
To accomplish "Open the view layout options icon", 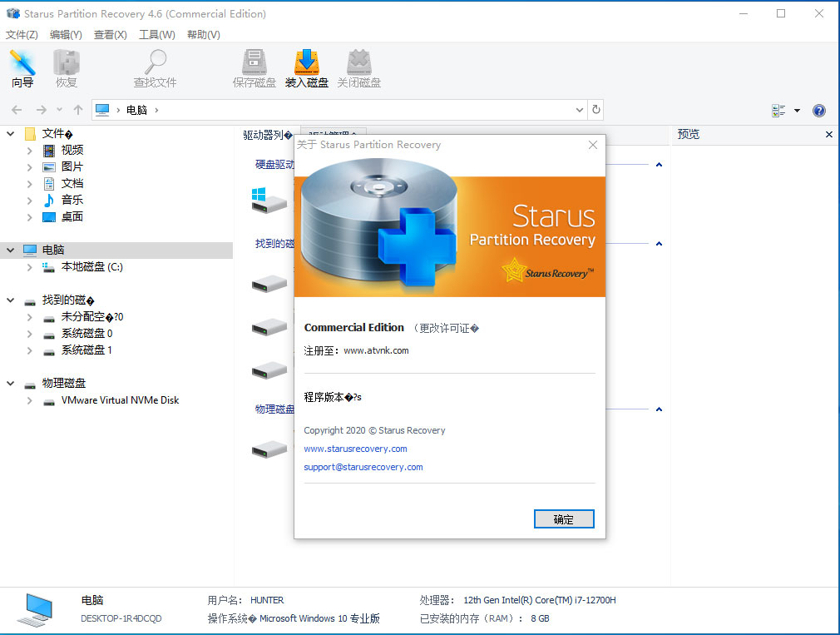I will tap(778, 111).
